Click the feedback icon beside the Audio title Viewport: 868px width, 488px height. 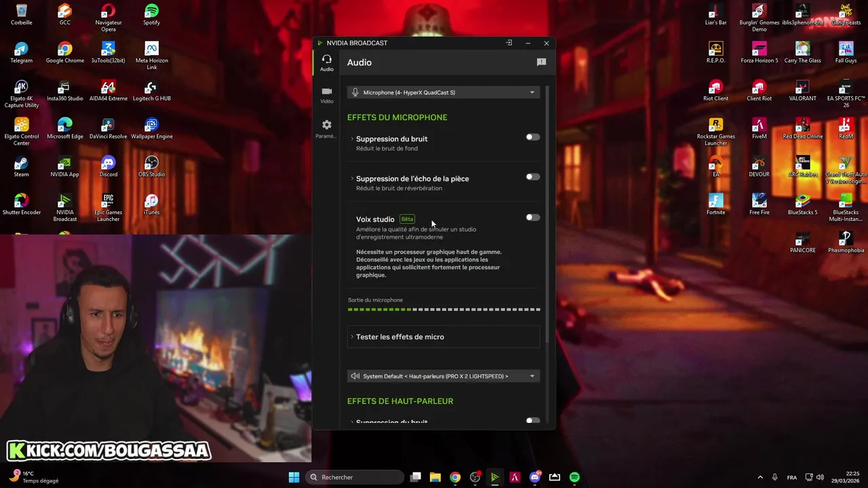[x=541, y=62]
